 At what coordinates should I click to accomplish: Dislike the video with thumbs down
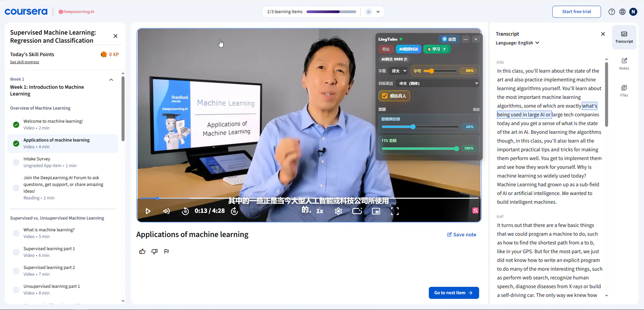pos(154,251)
